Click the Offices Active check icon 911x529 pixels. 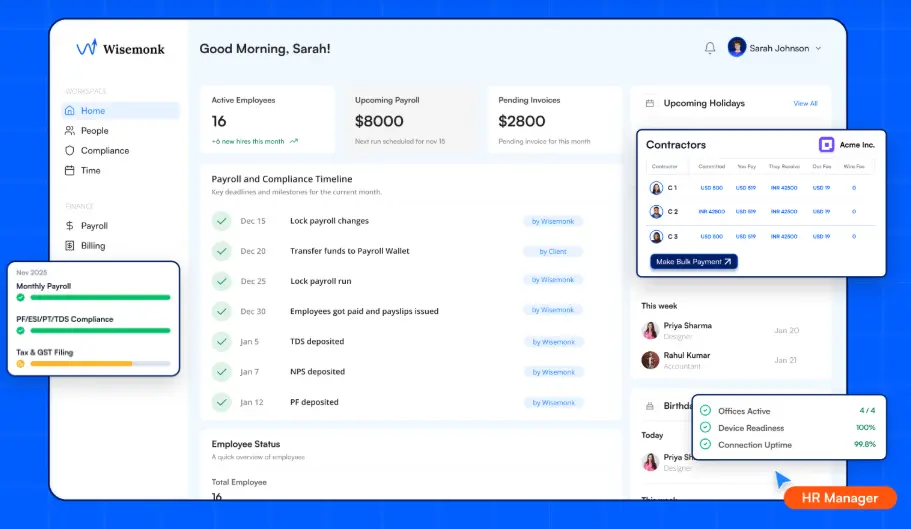point(705,411)
